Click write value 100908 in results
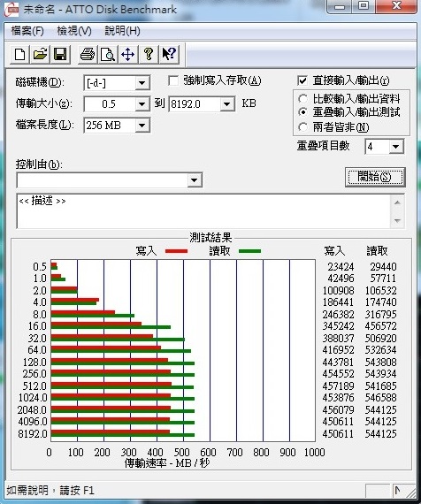 click(339, 291)
